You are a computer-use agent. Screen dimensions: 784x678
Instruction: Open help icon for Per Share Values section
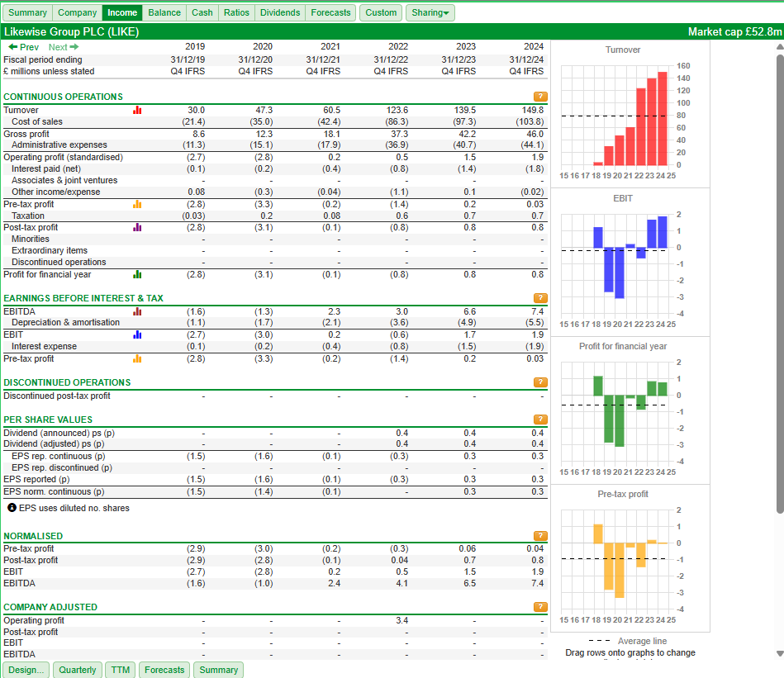click(540, 420)
